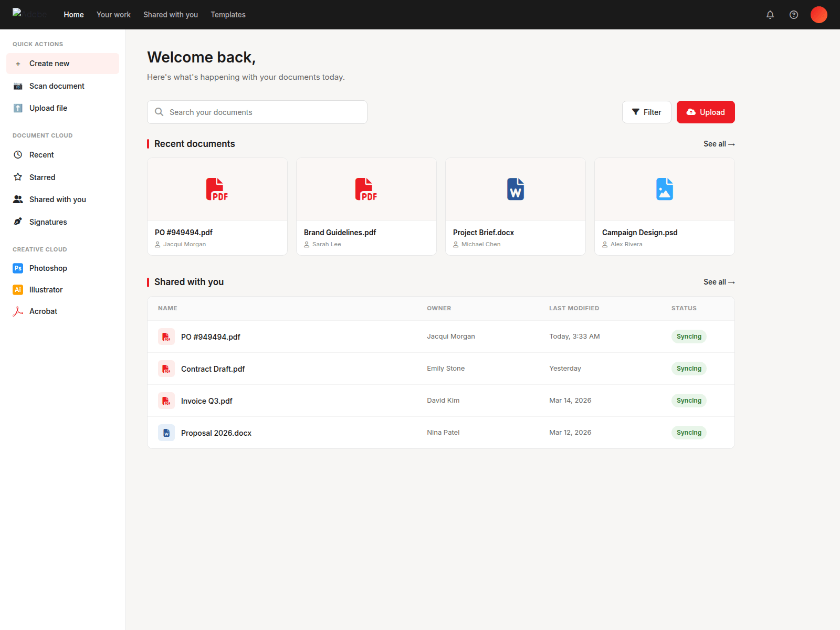Click PDF icon in Invoice Q3.pdf row
Screen dimensions: 840x630
pyautogui.click(x=166, y=401)
